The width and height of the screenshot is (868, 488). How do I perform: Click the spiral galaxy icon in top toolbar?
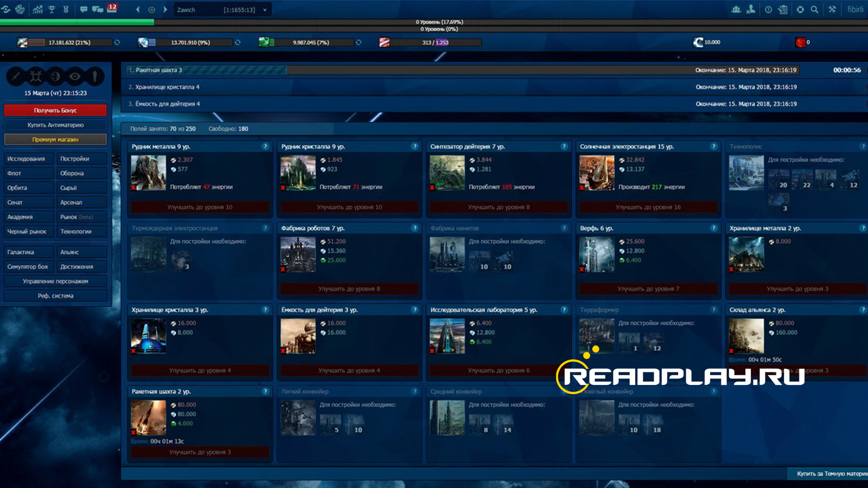click(x=20, y=9)
